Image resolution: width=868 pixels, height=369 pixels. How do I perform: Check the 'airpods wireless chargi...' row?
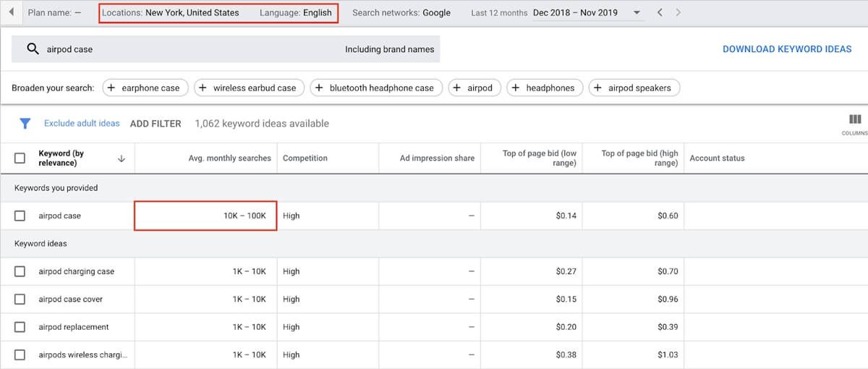(20, 355)
